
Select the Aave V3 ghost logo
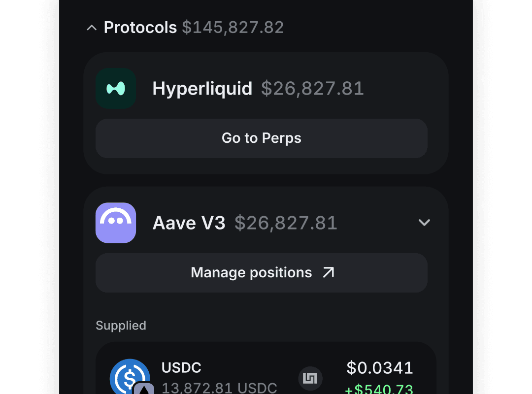[x=116, y=223]
